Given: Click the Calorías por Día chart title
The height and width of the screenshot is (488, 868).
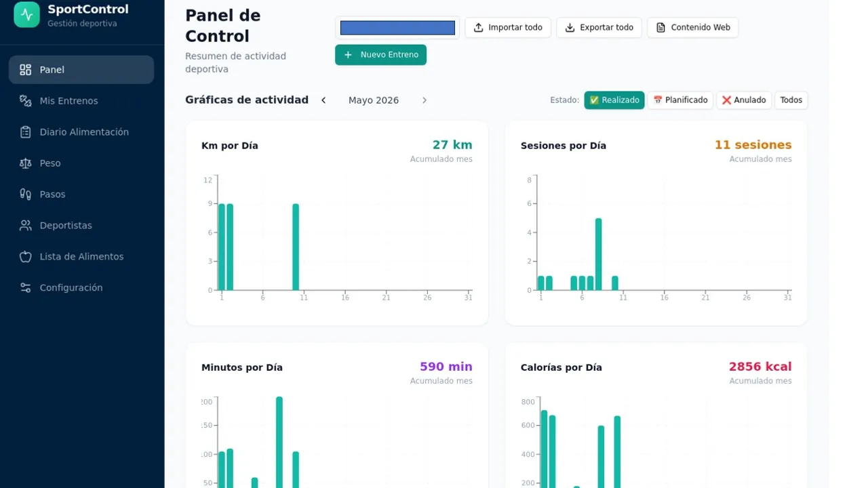Looking at the screenshot, I should 561,367.
